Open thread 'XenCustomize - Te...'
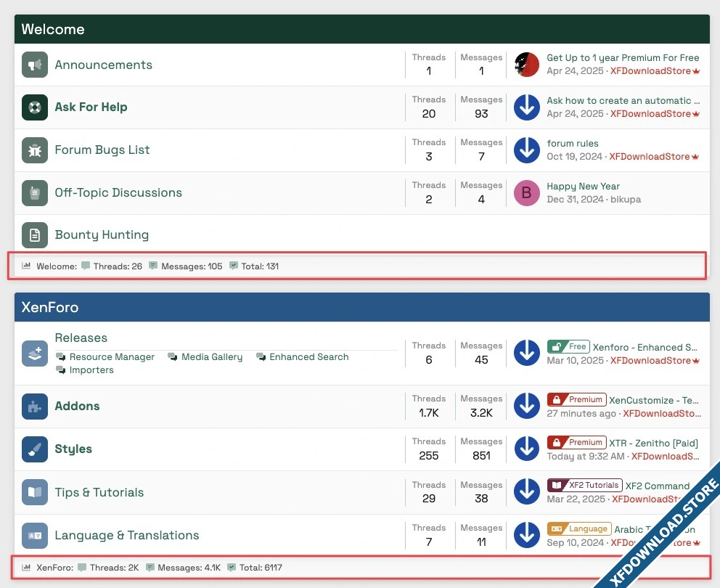 click(653, 400)
